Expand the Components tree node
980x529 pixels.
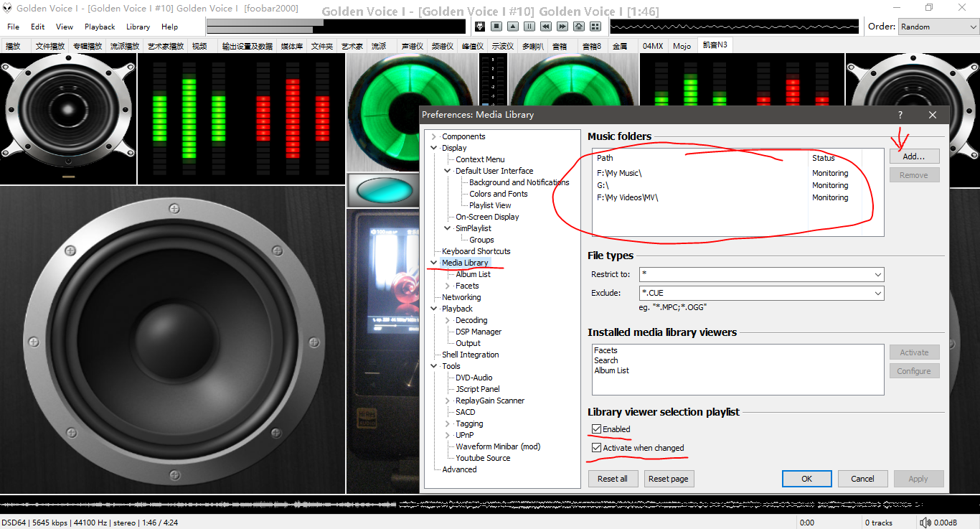point(433,136)
